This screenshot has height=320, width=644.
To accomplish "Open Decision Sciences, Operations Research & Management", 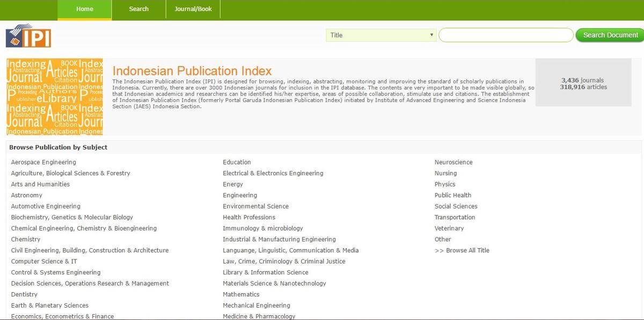I will (x=90, y=284).
